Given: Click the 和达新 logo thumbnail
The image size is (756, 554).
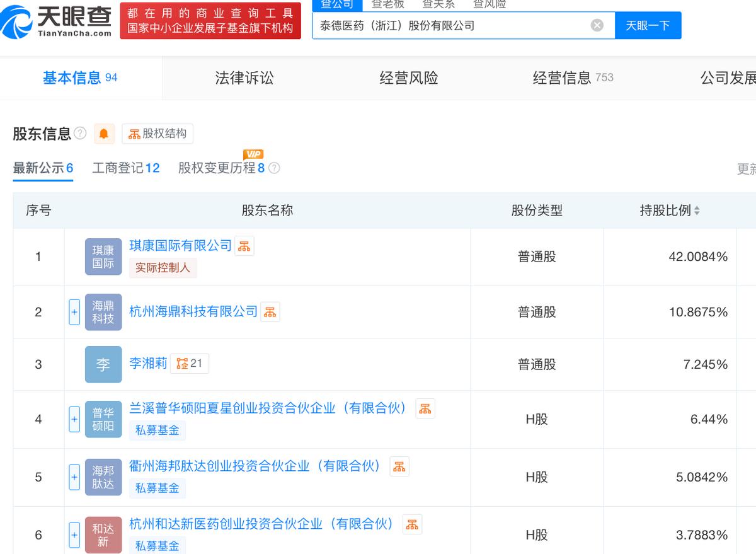Looking at the screenshot, I should point(103,535).
